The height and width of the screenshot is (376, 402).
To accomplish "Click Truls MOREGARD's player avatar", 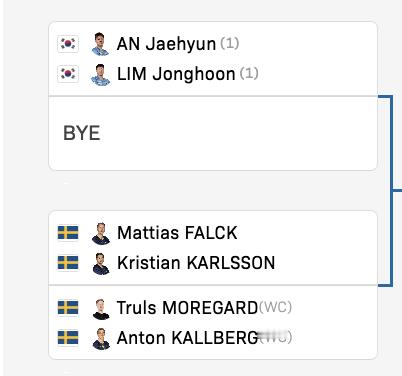I will pyautogui.click(x=101, y=309).
